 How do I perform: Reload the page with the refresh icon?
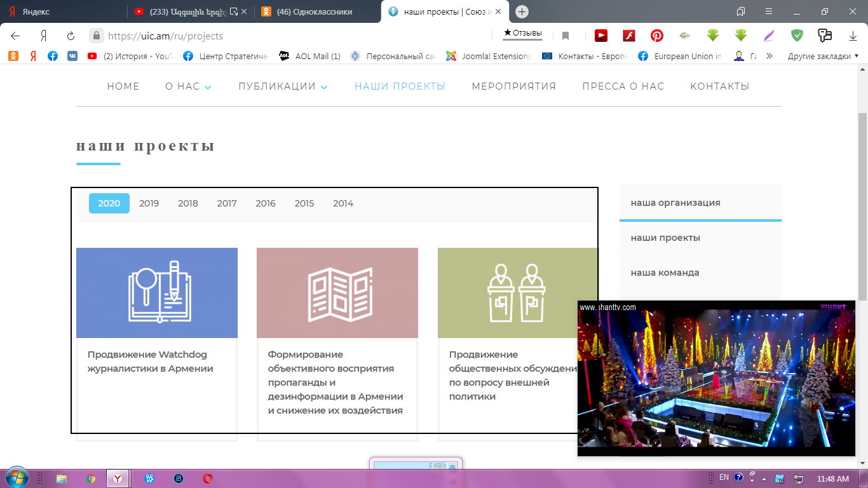71,36
